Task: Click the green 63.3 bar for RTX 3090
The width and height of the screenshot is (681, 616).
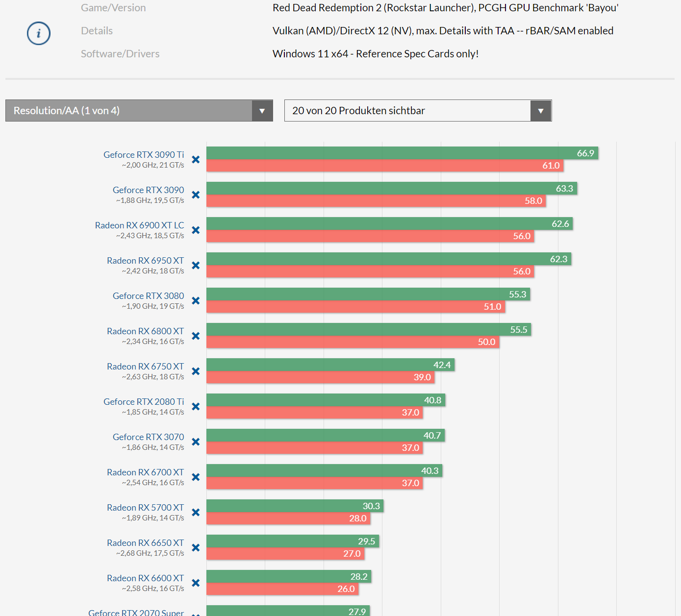Action: click(x=392, y=188)
